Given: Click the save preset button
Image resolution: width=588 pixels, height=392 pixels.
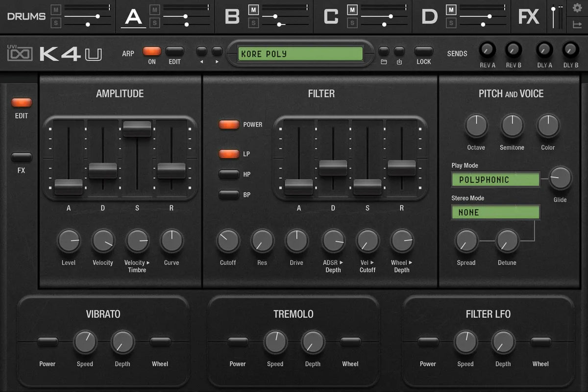Looking at the screenshot, I should pyautogui.click(x=399, y=51).
